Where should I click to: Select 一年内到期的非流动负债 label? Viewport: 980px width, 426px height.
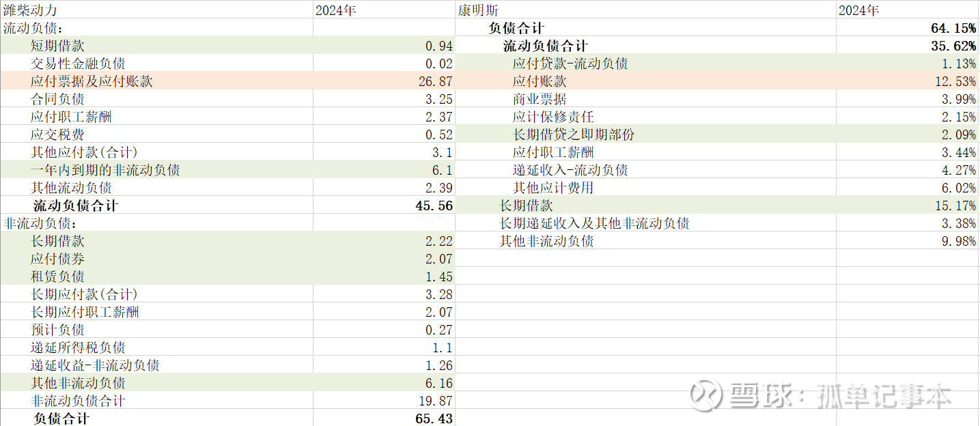pos(105,170)
